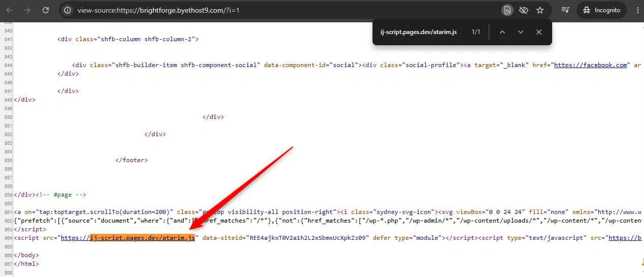This screenshot has height=278, width=644.
Task: Click the </body> tag line
Action: (x=26, y=255)
